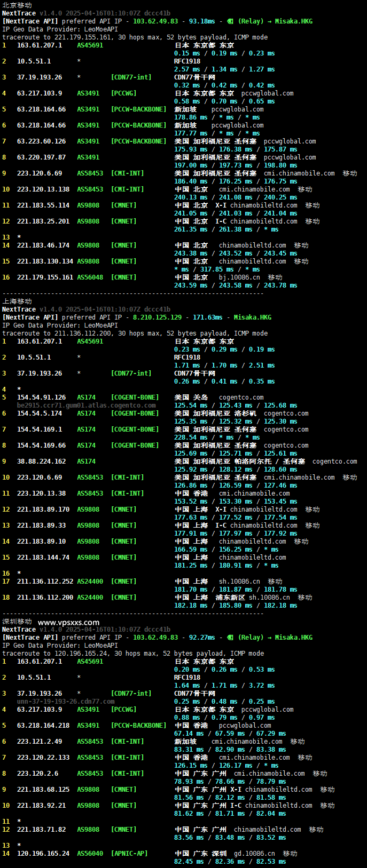Select hop IP 63.220.197.87
The image size is (367, 868).
pos(42,157)
